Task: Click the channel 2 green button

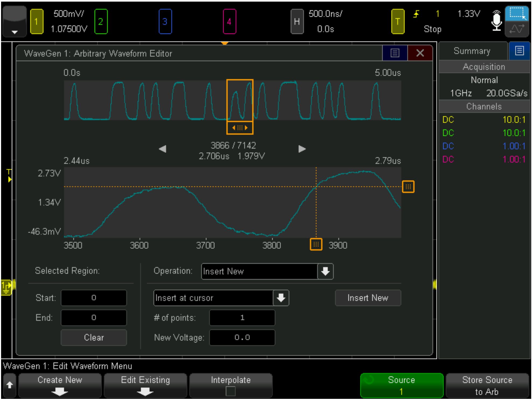Action: point(101,22)
